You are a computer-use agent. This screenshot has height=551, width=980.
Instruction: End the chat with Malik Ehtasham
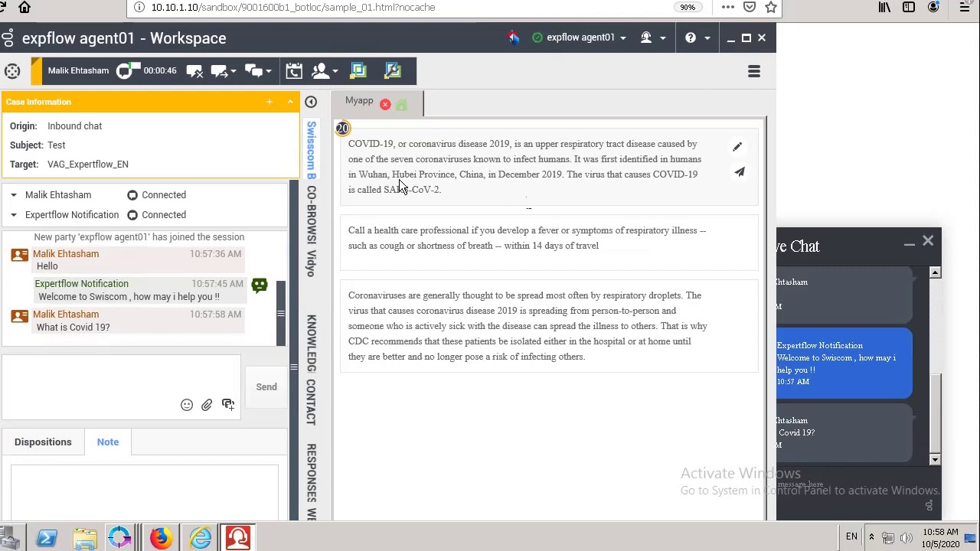click(x=194, y=71)
